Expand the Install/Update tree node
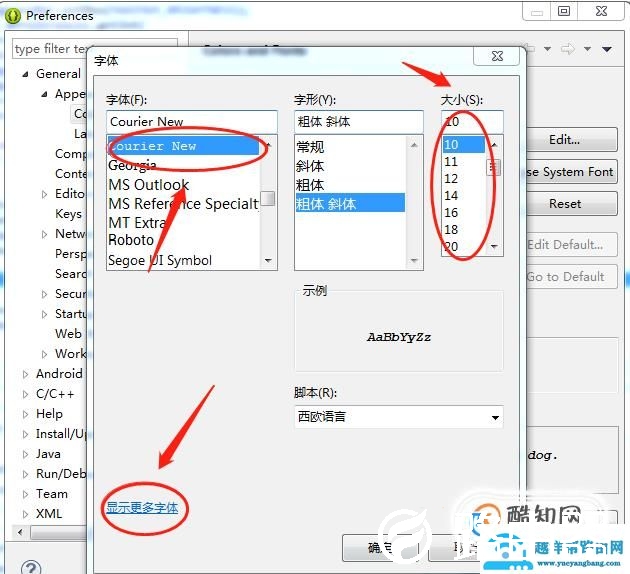 pos(25,434)
